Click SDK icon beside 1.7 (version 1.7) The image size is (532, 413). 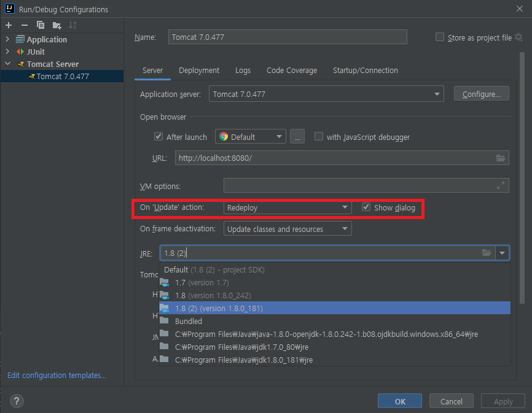(x=165, y=282)
